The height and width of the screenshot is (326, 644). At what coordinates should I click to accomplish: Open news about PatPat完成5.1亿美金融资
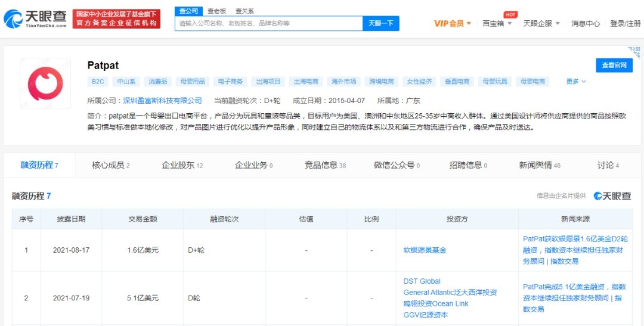pyautogui.click(x=575, y=297)
